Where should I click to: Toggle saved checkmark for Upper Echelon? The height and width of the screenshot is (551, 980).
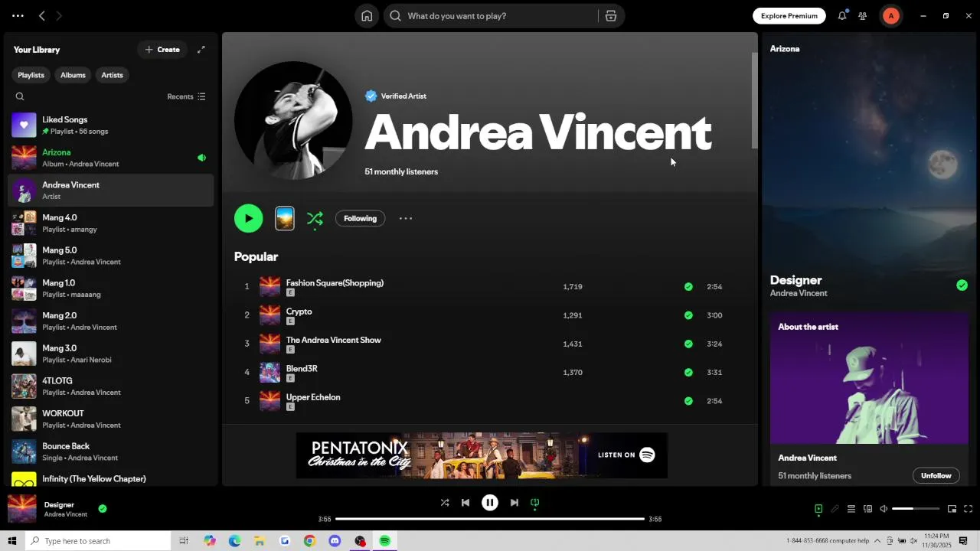pyautogui.click(x=688, y=401)
